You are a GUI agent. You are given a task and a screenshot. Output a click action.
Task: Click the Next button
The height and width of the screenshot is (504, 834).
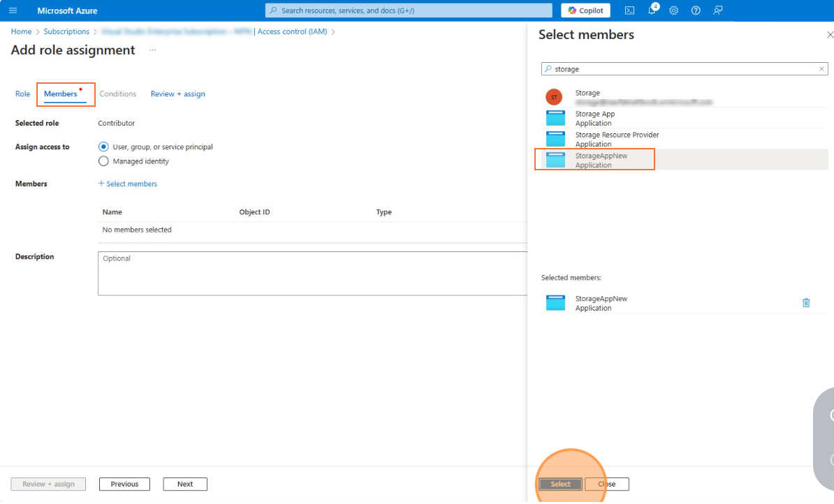pos(185,484)
